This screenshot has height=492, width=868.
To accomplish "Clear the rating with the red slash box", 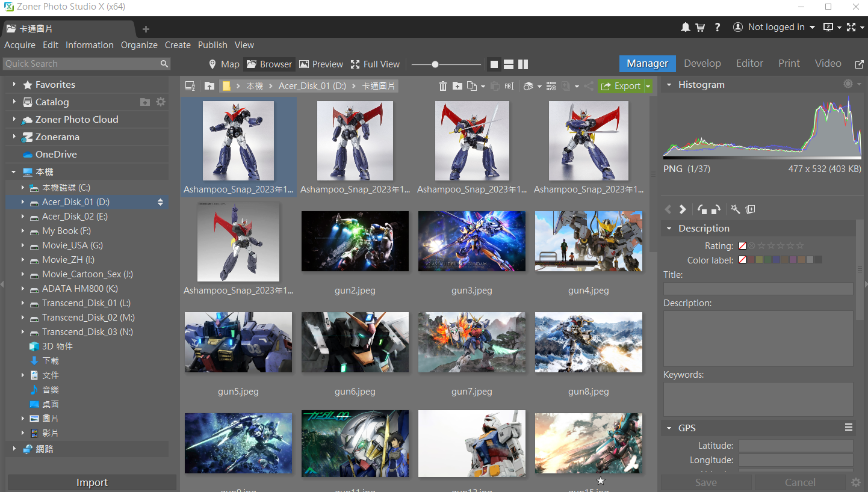I will [x=742, y=245].
